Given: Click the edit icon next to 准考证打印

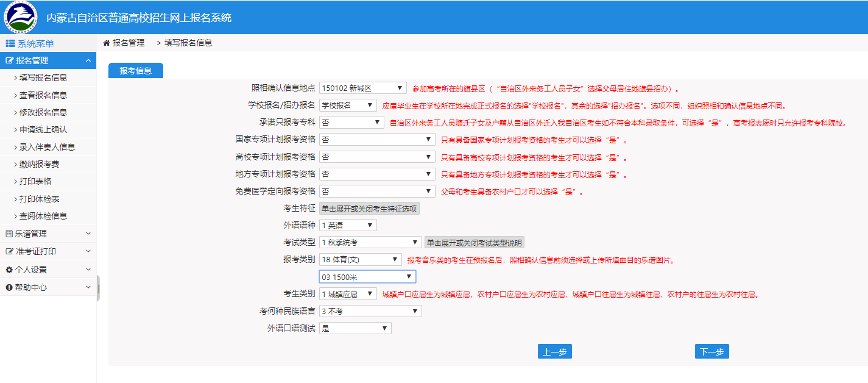Looking at the screenshot, I should [x=9, y=251].
